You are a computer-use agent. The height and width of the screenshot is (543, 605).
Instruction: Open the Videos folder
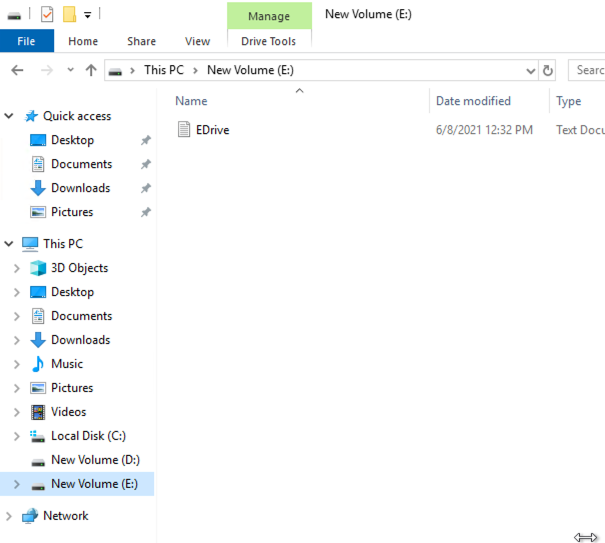click(69, 412)
